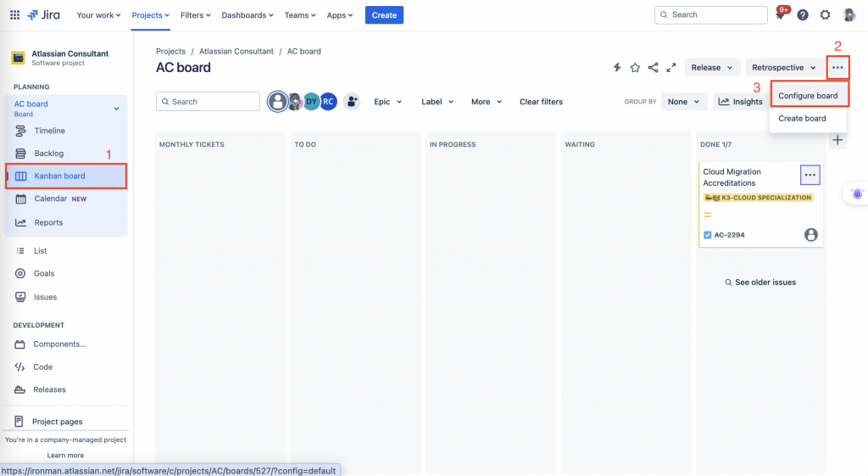Viewport: 868px width, 476px height.
Task: Click the Atlassian Consultant project icon
Action: point(19,58)
